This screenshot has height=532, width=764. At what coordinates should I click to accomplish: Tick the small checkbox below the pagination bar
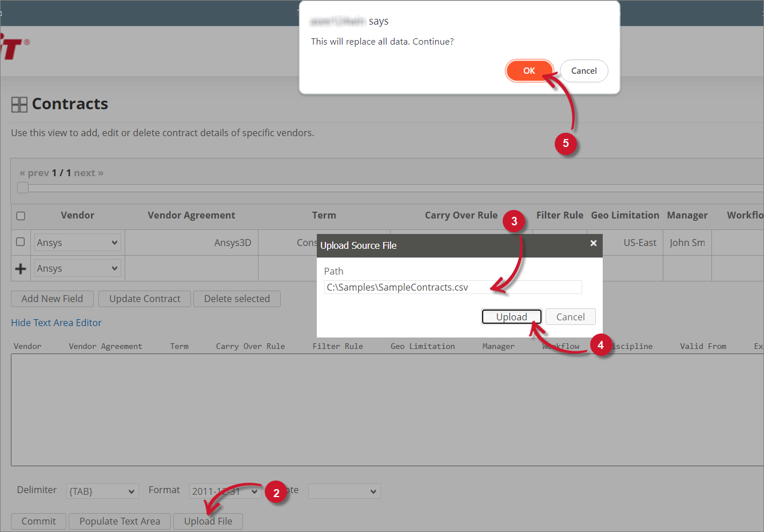tap(22, 187)
